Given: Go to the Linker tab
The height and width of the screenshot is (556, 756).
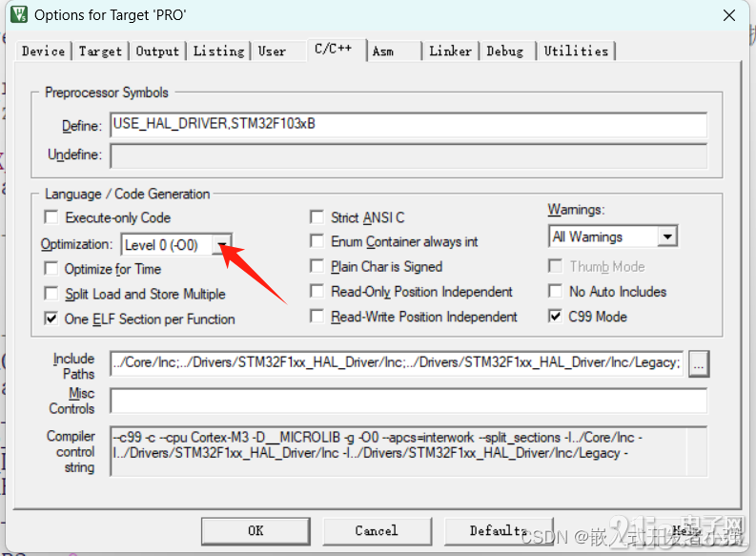Looking at the screenshot, I should [x=450, y=51].
